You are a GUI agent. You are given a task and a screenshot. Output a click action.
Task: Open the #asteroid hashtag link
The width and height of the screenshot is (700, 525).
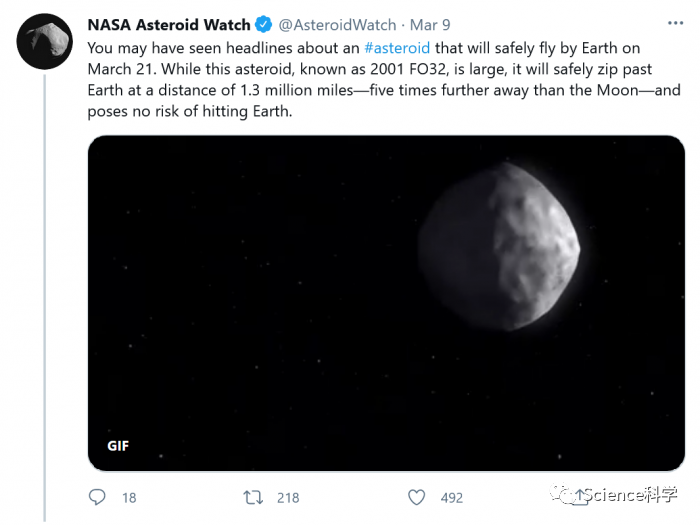397,48
